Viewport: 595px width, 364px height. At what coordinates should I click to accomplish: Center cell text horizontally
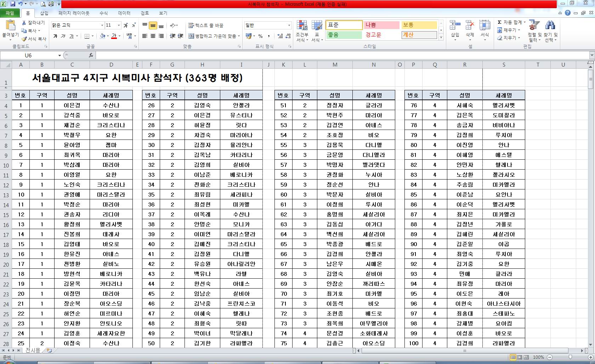(153, 36)
